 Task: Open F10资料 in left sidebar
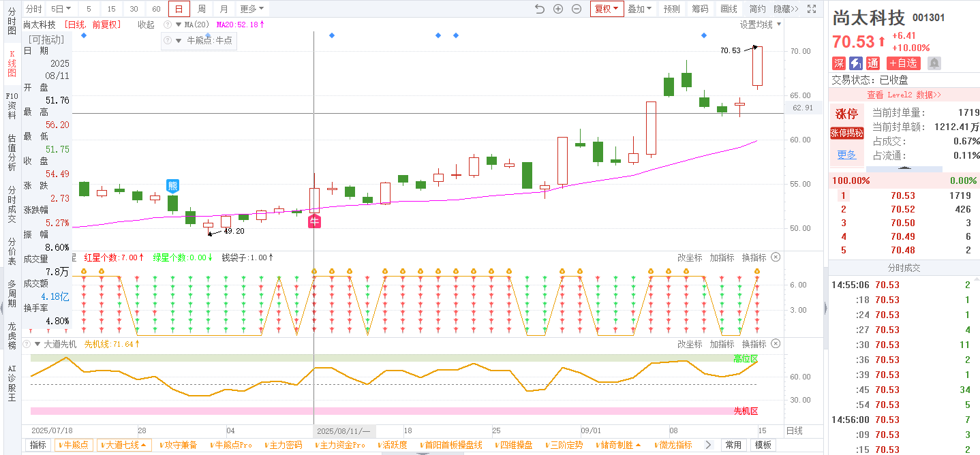[12, 106]
